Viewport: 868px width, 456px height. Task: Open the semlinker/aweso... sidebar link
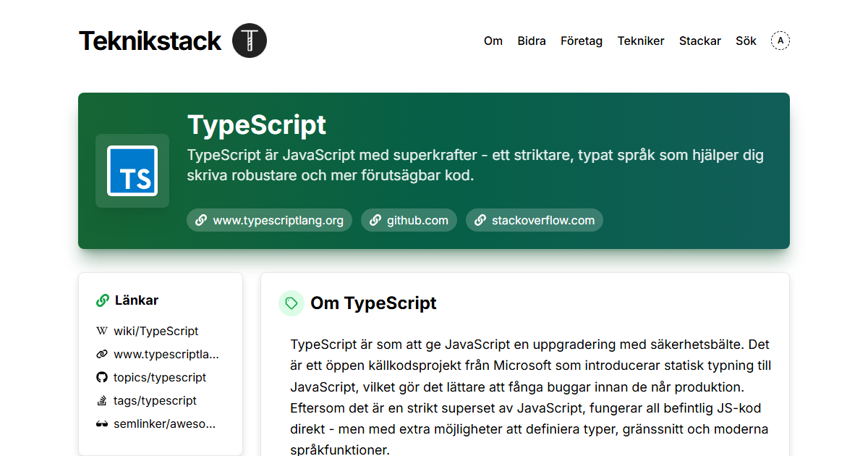pyautogui.click(x=164, y=423)
